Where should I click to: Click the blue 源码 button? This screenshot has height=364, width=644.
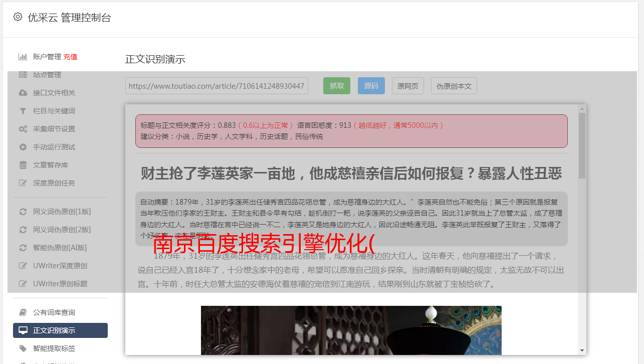pyautogui.click(x=371, y=86)
